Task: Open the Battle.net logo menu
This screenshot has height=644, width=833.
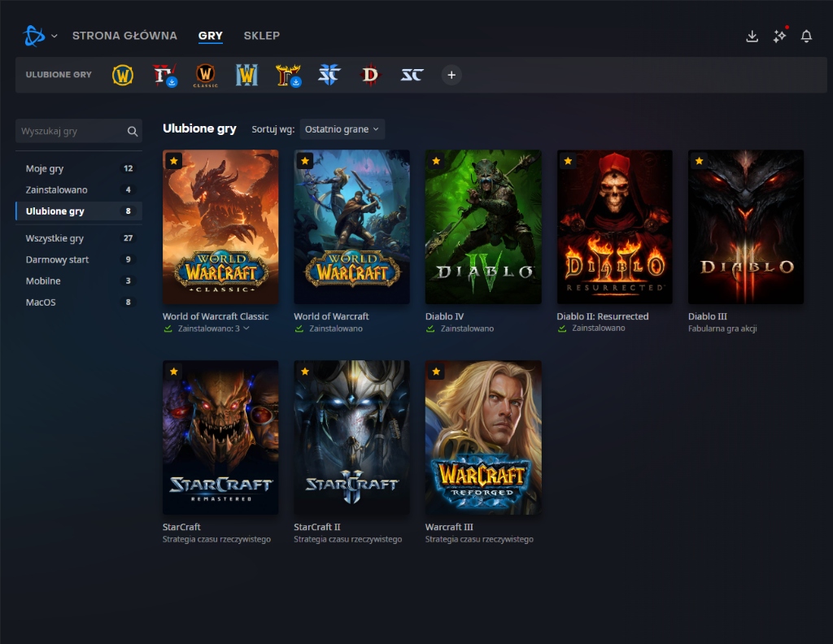Action: pos(34,36)
